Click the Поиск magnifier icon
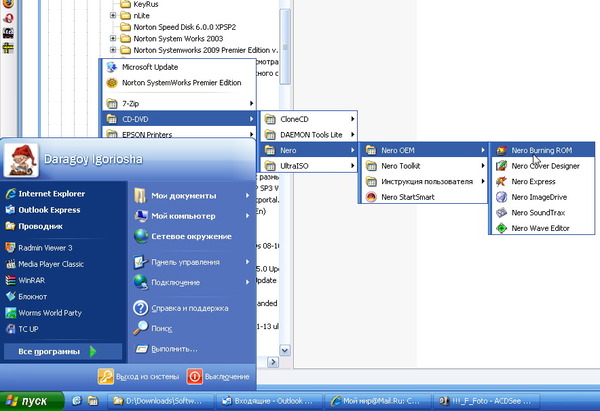 (141, 328)
